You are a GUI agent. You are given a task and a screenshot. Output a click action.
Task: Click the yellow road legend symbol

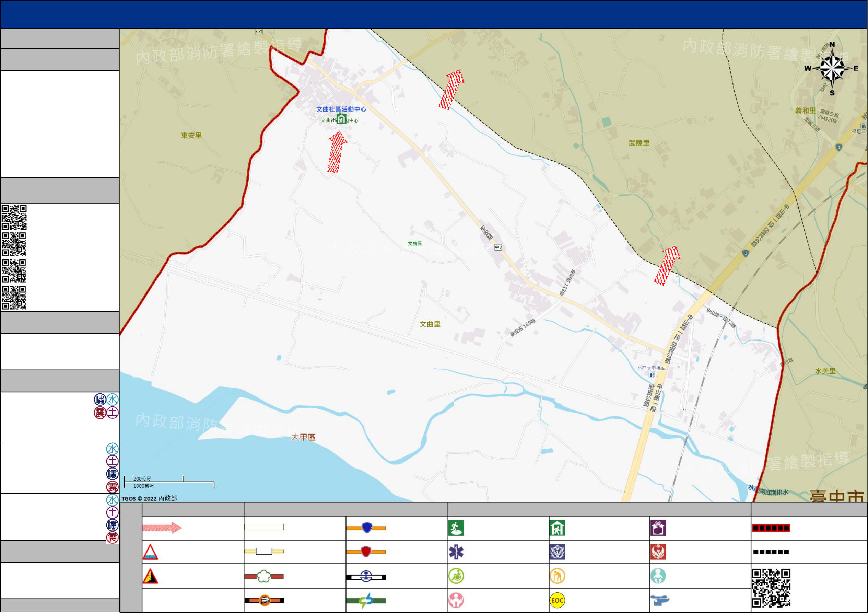pos(264,551)
